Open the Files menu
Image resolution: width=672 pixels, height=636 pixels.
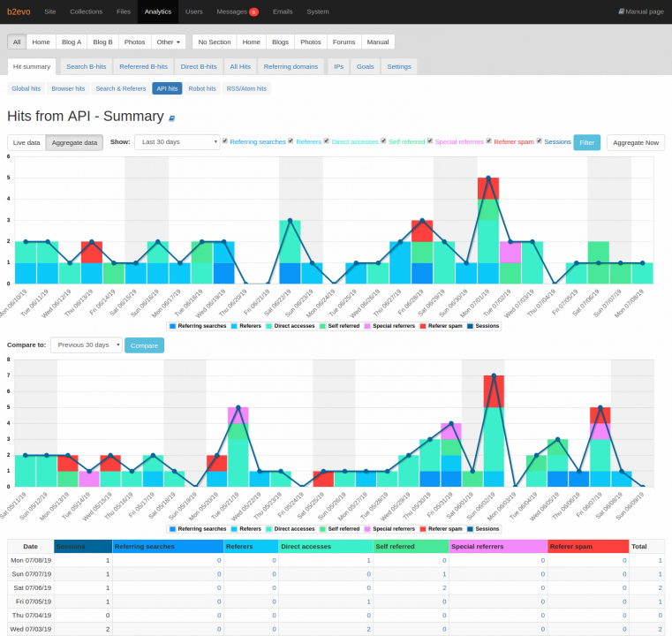(x=124, y=11)
